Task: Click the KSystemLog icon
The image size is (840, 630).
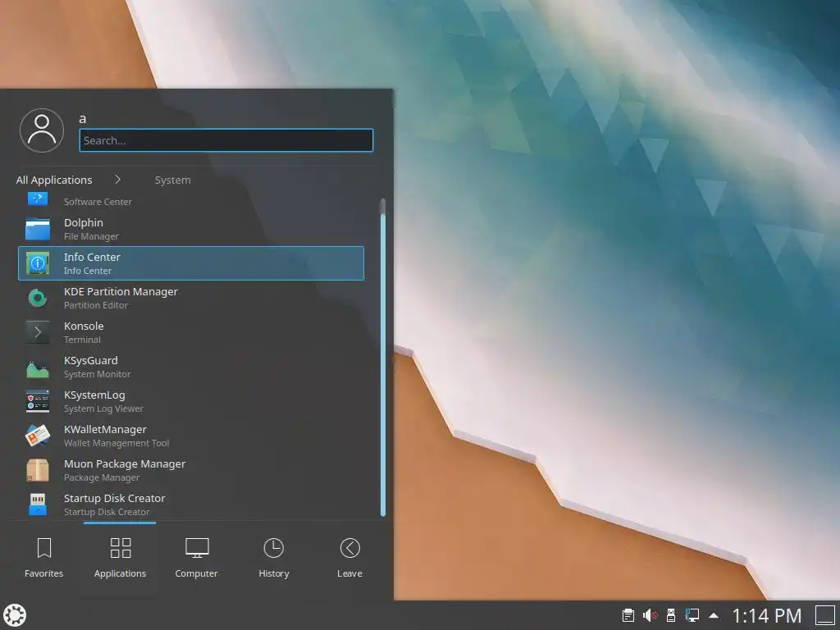Action: click(x=38, y=401)
